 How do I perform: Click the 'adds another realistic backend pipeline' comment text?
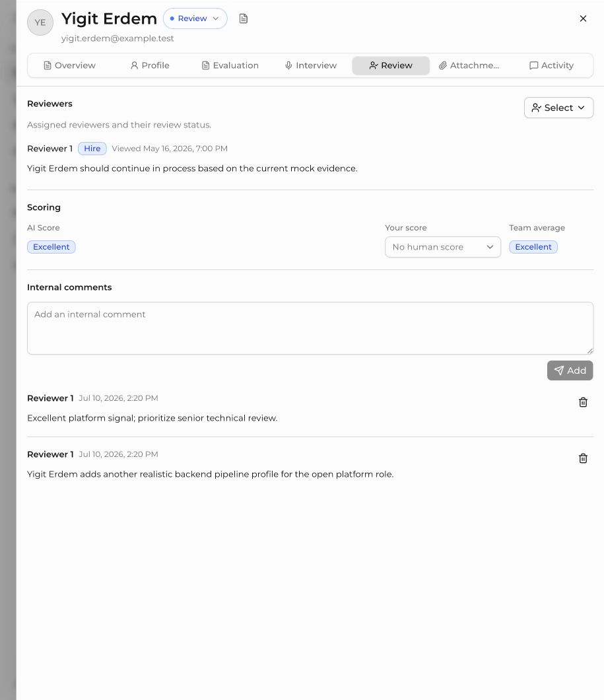point(210,474)
